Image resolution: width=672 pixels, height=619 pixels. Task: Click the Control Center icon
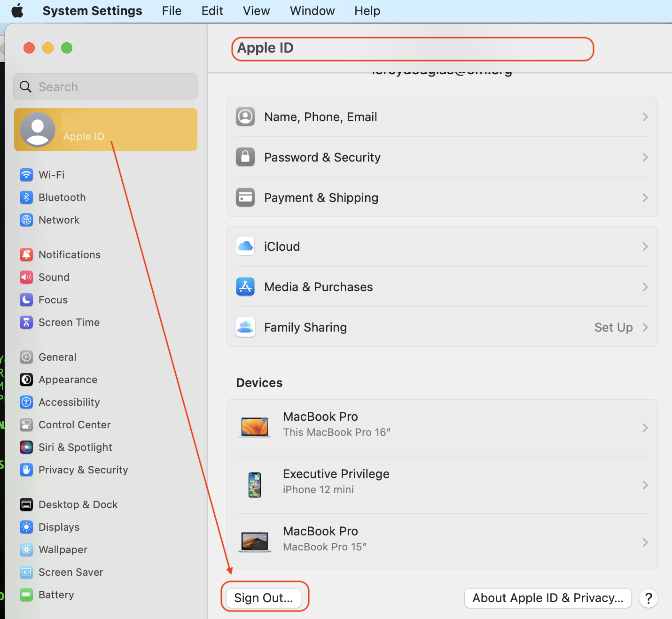click(26, 425)
